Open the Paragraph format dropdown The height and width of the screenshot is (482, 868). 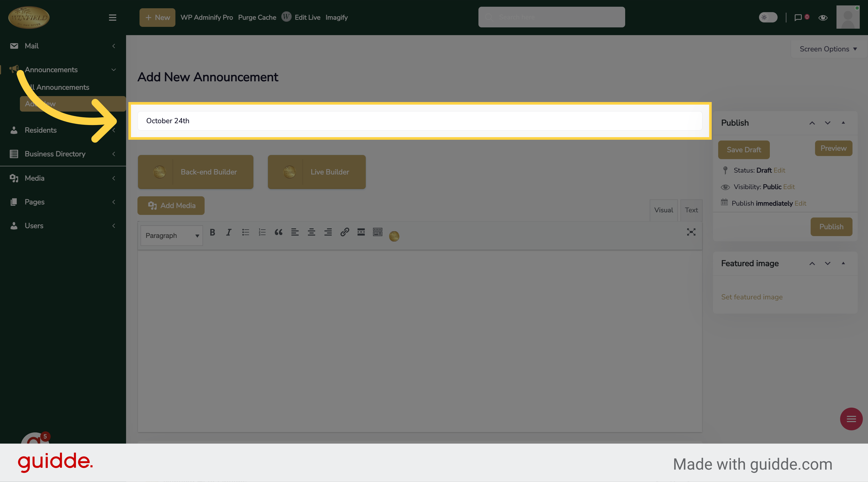tap(172, 235)
